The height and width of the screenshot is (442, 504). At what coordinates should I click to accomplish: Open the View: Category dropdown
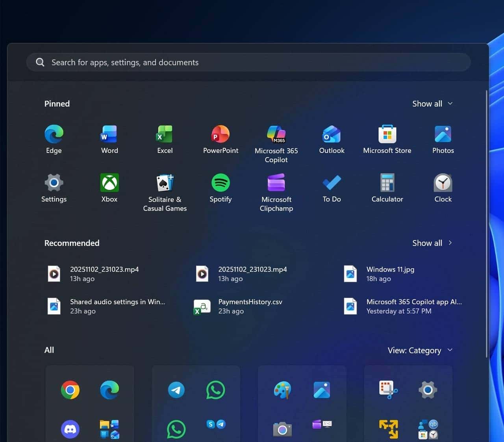pyautogui.click(x=420, y=350)
